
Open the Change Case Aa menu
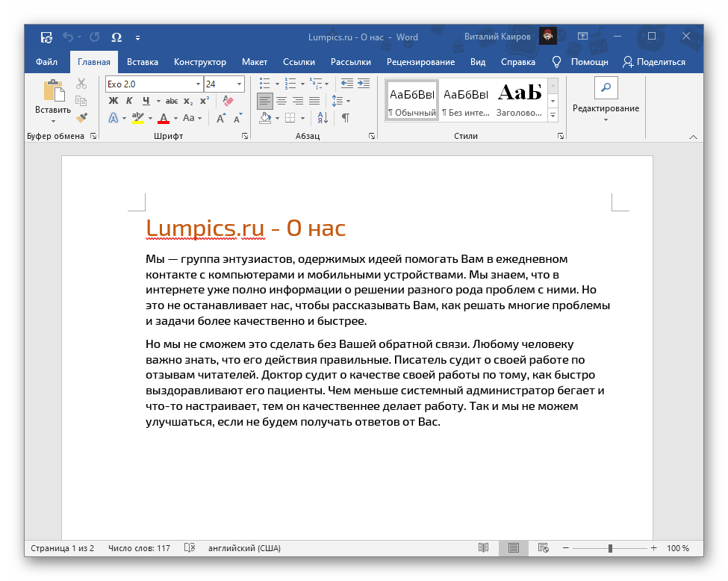(x=192, y=118)
